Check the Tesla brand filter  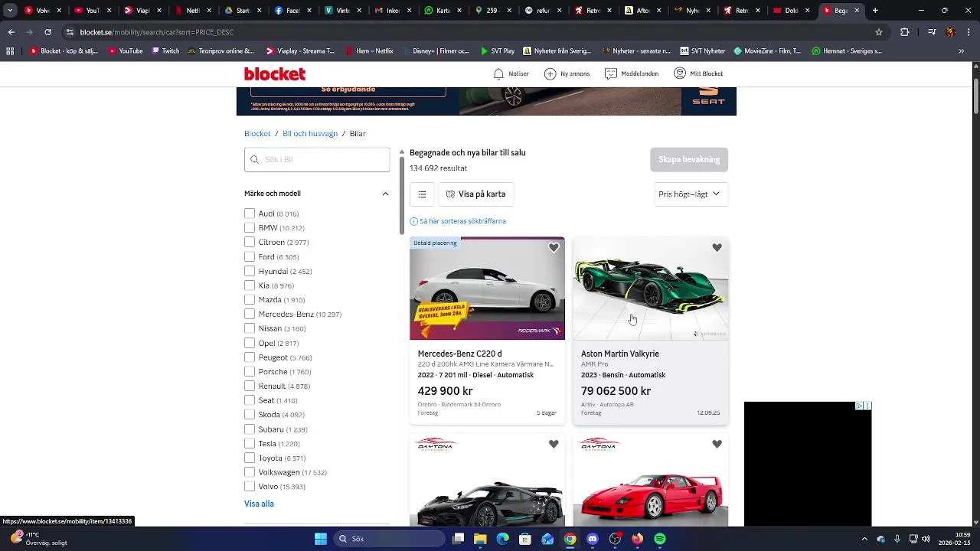coord(250,443)
